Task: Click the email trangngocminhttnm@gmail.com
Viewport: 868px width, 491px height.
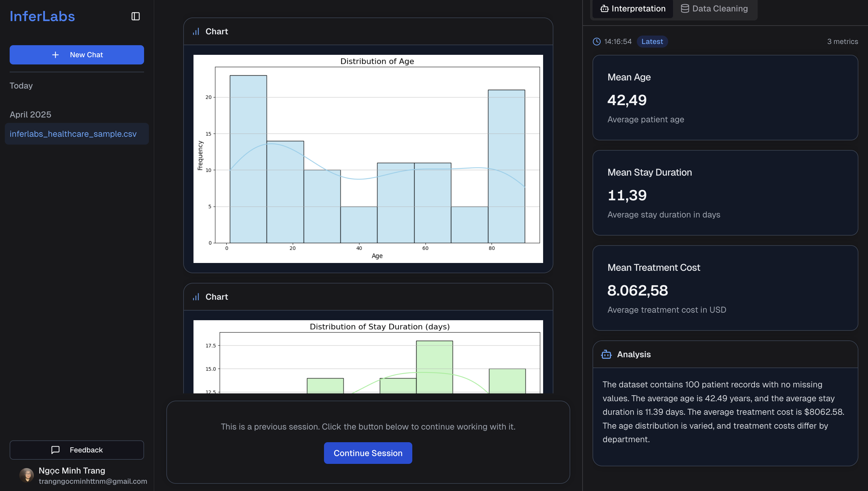Action: 93,481
